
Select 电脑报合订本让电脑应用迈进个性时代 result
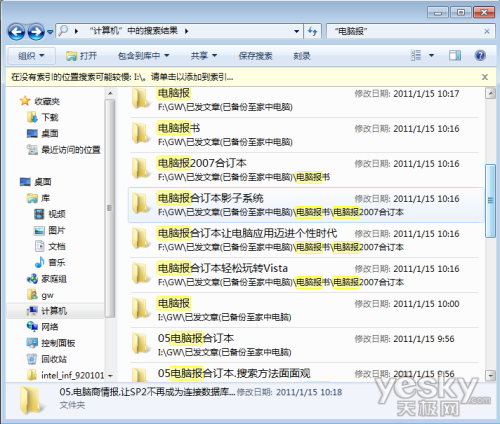click(x=304, y=240)
